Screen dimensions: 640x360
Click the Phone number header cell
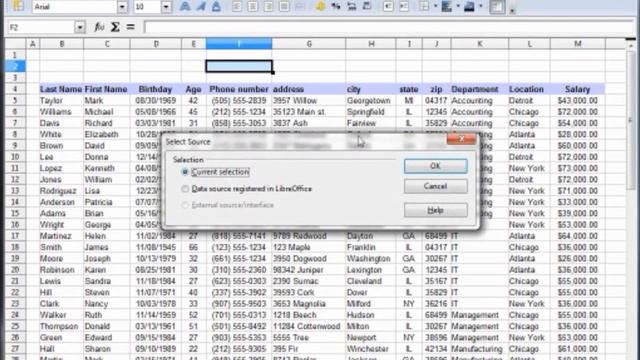click(239, 89)
